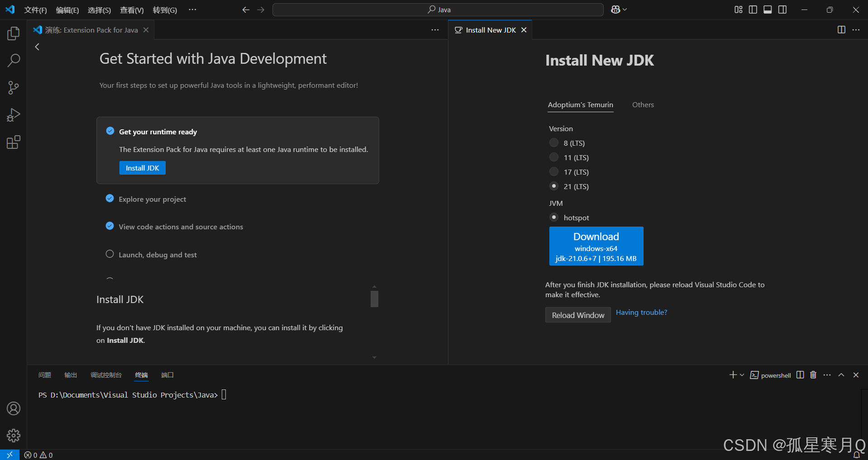Switch to the 端口 panel tab

point(167,375)
